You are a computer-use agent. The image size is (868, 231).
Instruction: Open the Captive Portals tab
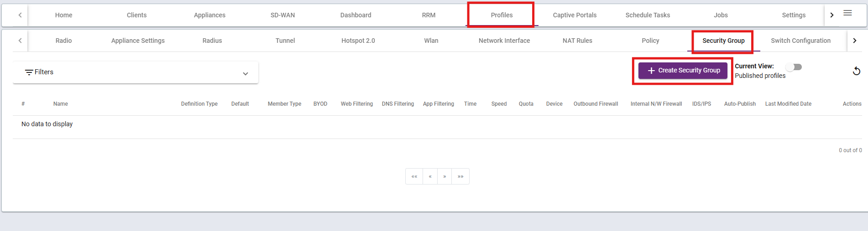(575, 15)
